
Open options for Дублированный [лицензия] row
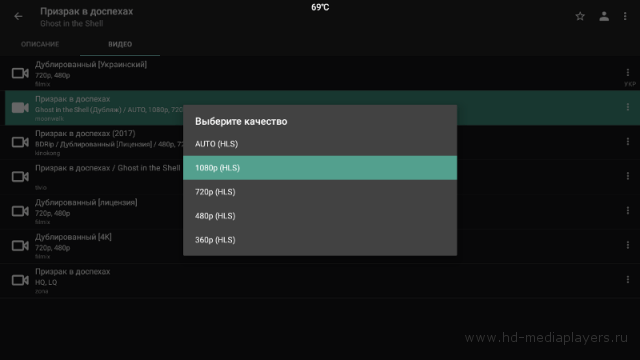[628, 211]
